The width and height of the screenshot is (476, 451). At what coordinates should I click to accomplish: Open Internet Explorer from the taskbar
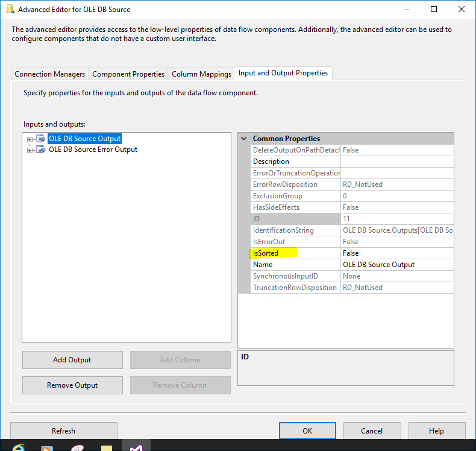(19, 447)
